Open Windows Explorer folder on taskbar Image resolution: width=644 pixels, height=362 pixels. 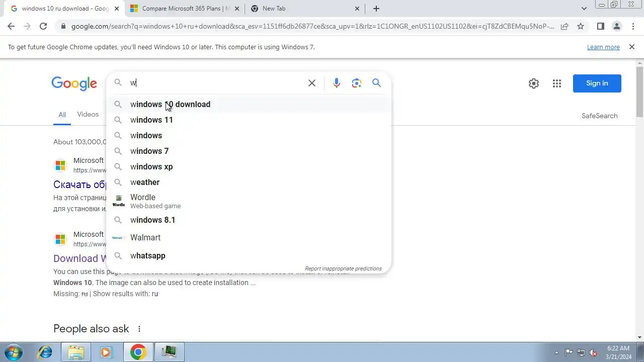point(76,352)
